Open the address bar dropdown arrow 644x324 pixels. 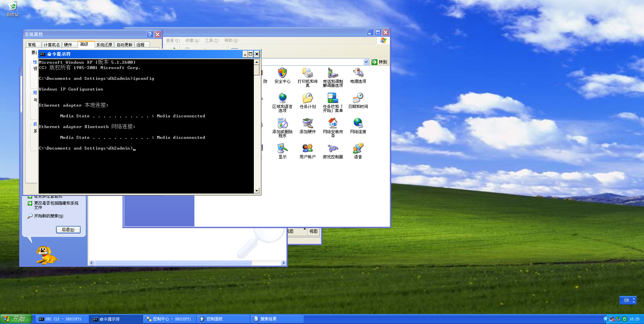[366, 62]
